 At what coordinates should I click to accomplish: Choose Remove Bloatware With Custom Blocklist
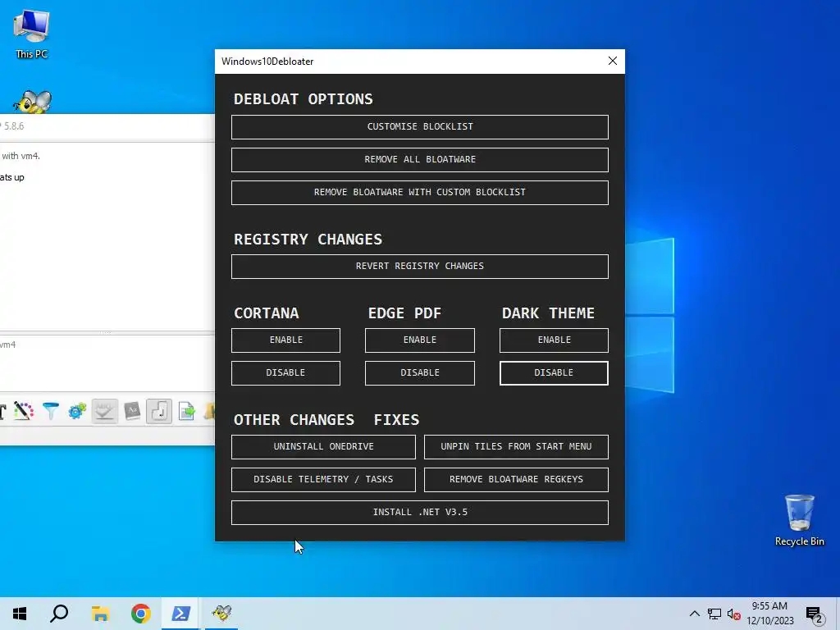(419, 192)
